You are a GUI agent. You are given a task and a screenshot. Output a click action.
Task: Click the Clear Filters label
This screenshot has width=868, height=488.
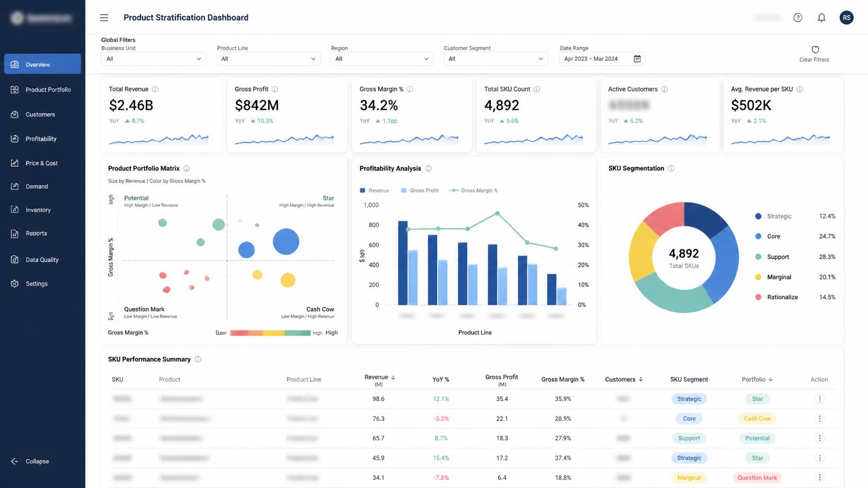[814, 60]
